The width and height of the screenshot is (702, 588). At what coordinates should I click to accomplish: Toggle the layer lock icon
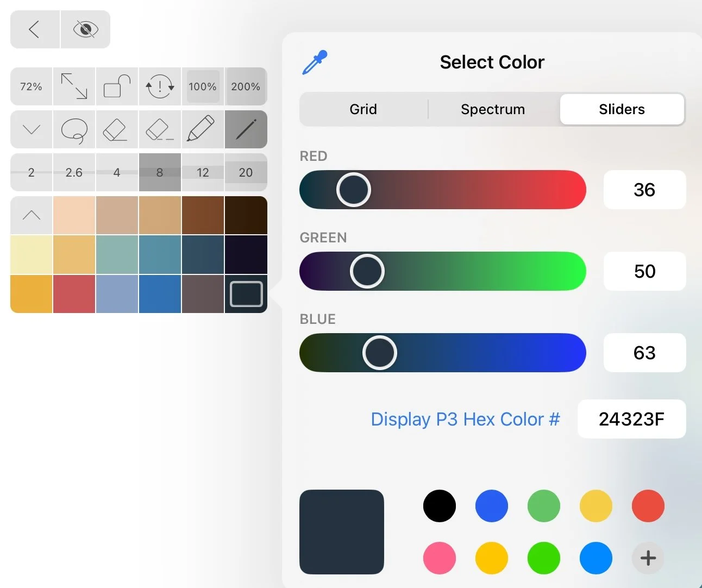click(117, 86)
